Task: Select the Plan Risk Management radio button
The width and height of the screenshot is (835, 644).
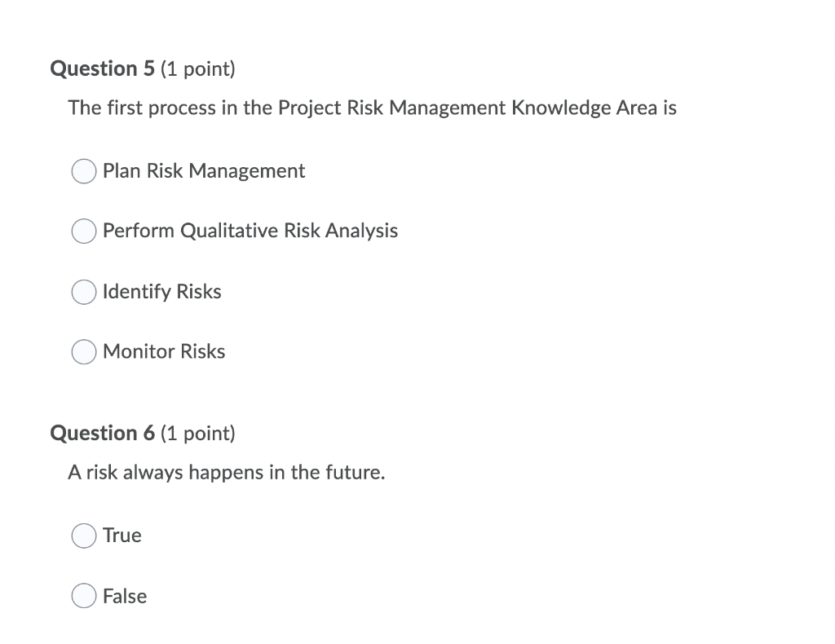Action: coord(83,171)
